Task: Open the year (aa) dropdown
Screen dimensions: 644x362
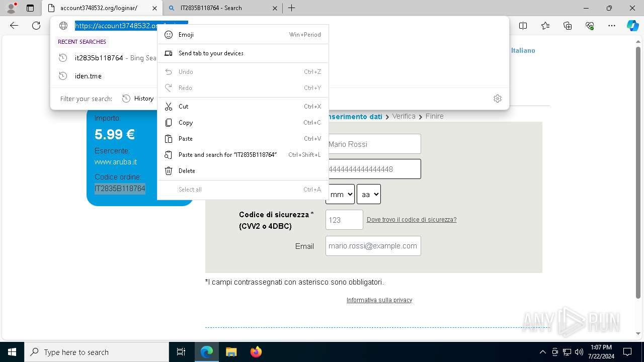Action: [369, 194]
